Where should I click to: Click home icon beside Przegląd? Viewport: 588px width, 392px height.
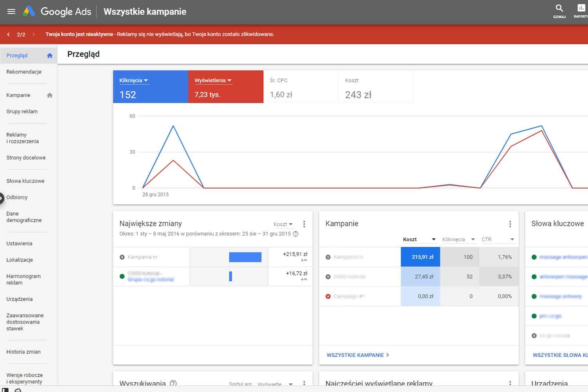click(x=50, y=56)
